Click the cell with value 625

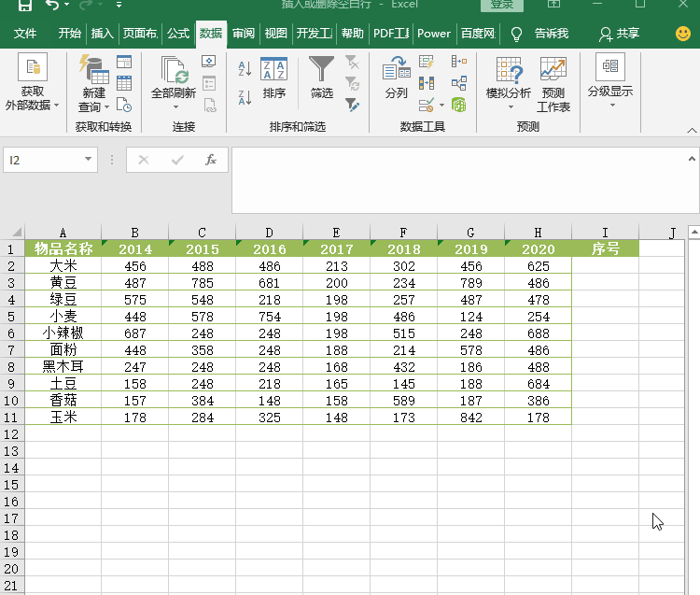click(538, 266)
